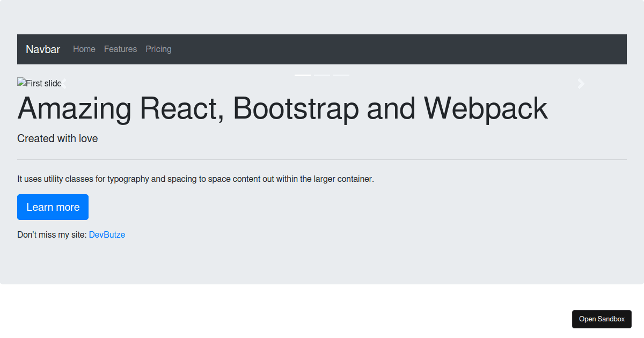Click the horizontal divider line under subtitle
This screenshot has width=644, height=338.
tap(322, 159)
